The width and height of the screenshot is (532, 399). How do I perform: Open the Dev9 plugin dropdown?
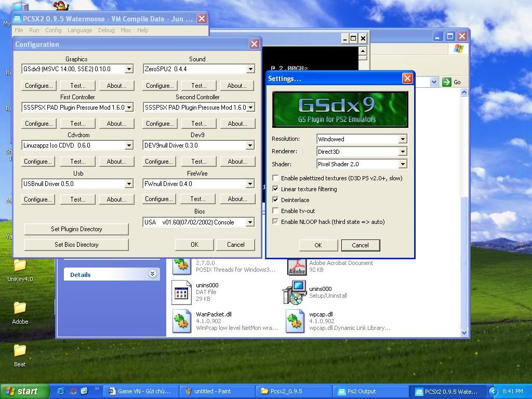250,145
